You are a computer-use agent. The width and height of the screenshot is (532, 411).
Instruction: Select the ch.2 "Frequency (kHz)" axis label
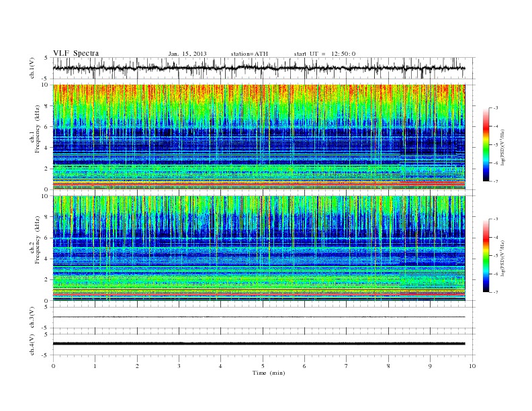click(38, 240)
